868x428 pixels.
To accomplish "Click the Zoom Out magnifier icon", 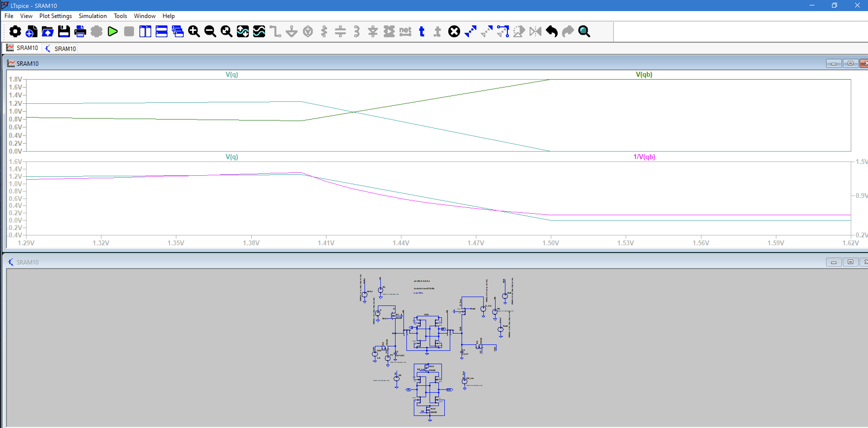I will pyautogui.click(x=210, y=31).
